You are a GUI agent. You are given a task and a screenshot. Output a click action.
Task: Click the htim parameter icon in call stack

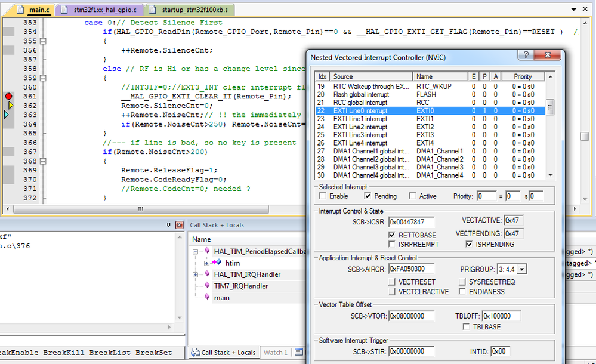coord(217,262)
